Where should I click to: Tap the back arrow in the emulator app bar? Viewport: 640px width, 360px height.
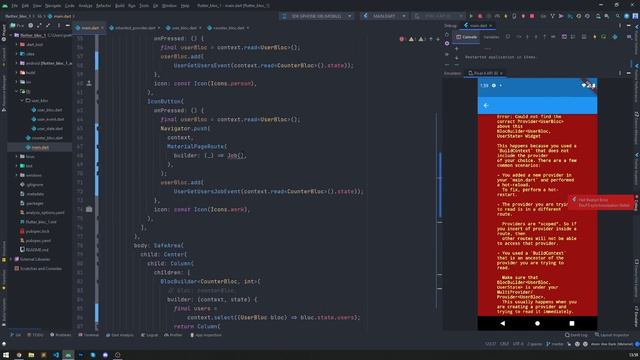coord(486,105)
